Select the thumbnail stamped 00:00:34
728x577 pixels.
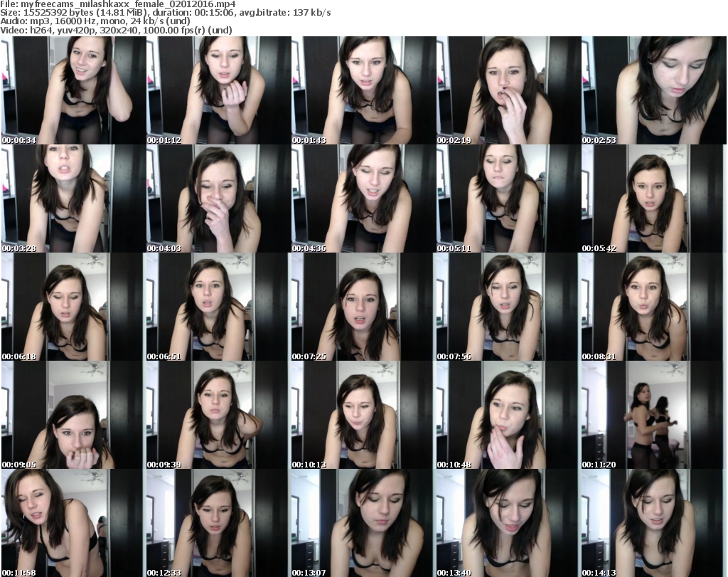pos(74,90)
